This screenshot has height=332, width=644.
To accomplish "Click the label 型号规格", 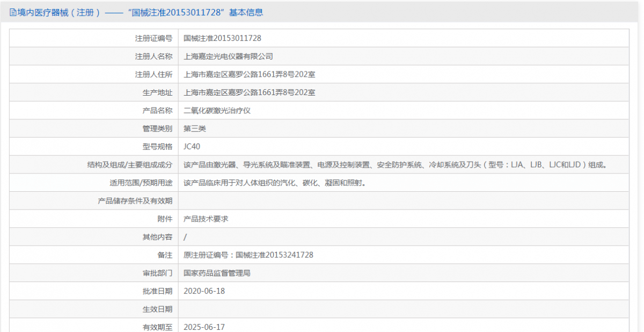I will [x=157, y=147].
